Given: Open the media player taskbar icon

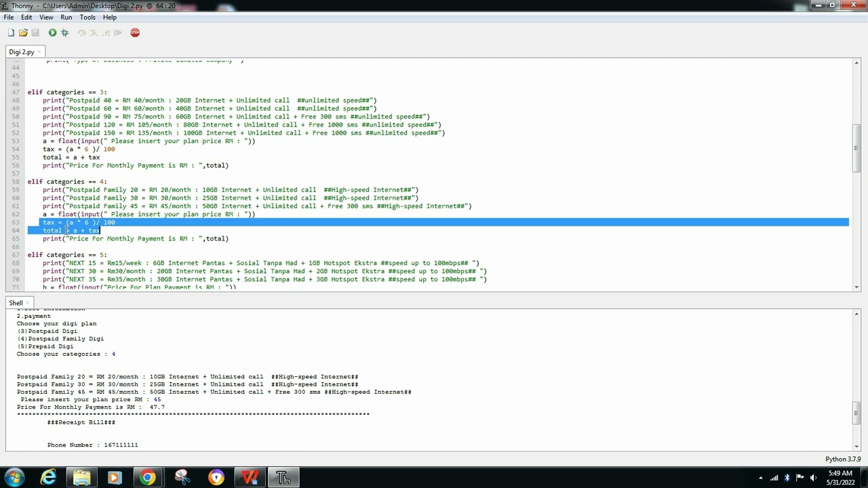Looking at the screenshot, I should click(x=115, y=478).
